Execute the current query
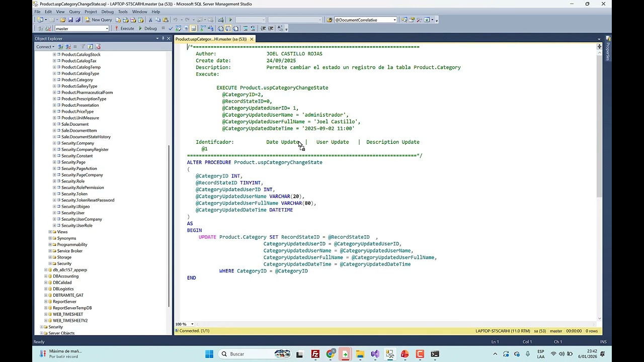This screenshot has height=362, width=644. pos(124,29)
